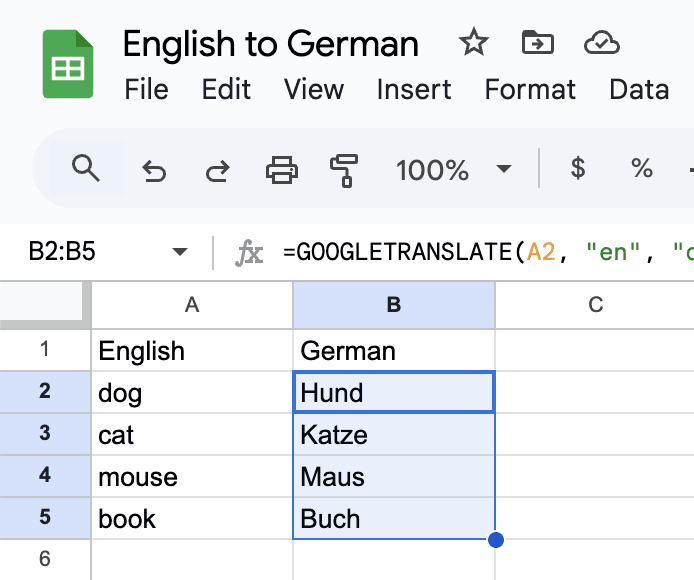Click the move to folder icon
The width and height of the screenshot is (694, 580).
click(x=537, y=42)
